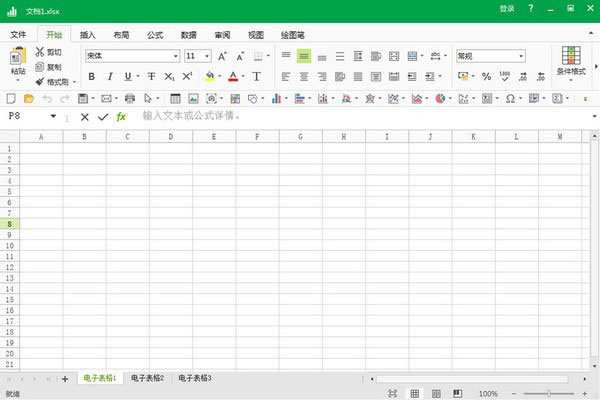Increase the font size with the large A
The image size is (600, 400).
click(x=222, y=56)
